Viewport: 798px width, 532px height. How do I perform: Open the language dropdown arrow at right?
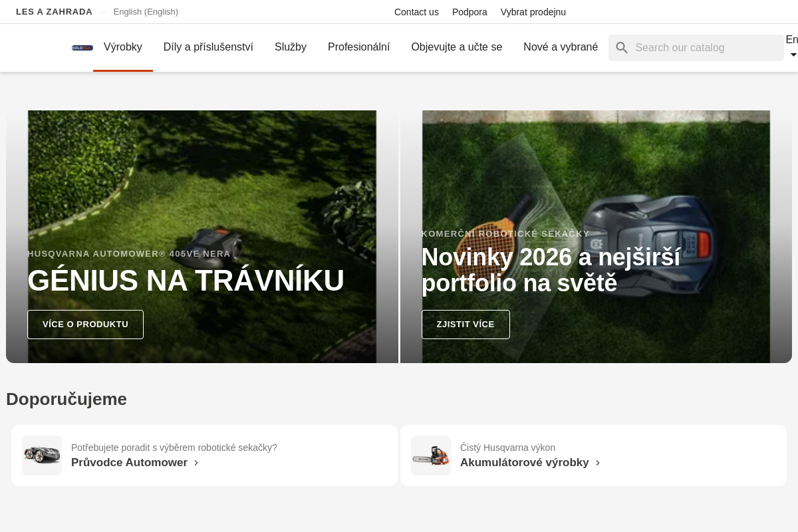(x=793, y=55)
